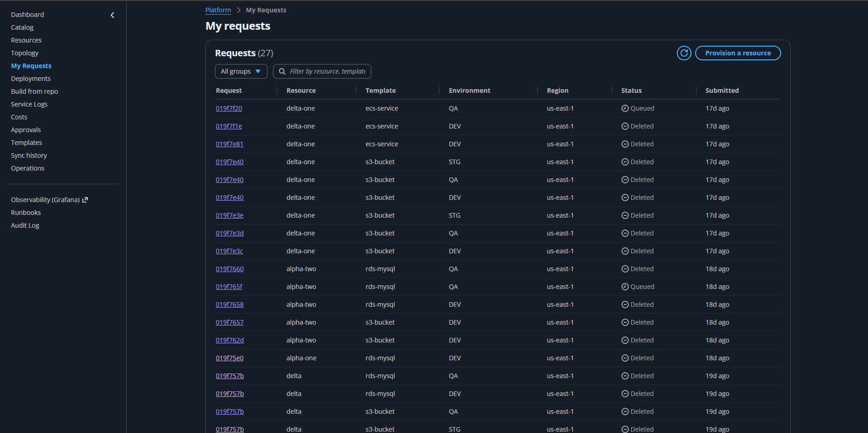
Task: Open Templates in sidebar
Action: click(27, 143)
